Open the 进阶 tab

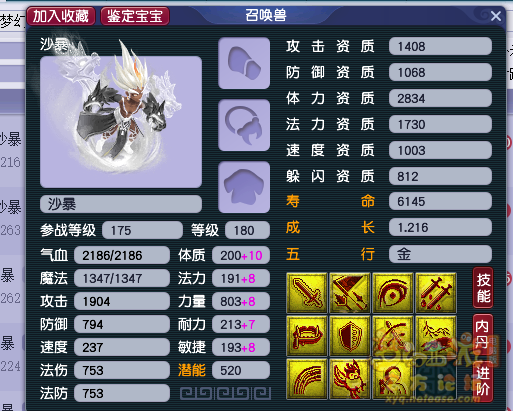(483, 380)
